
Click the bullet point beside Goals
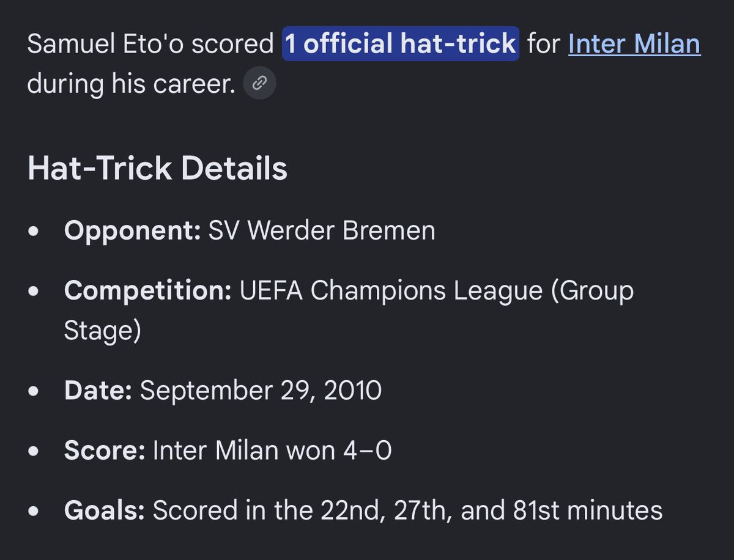(35, 512)
